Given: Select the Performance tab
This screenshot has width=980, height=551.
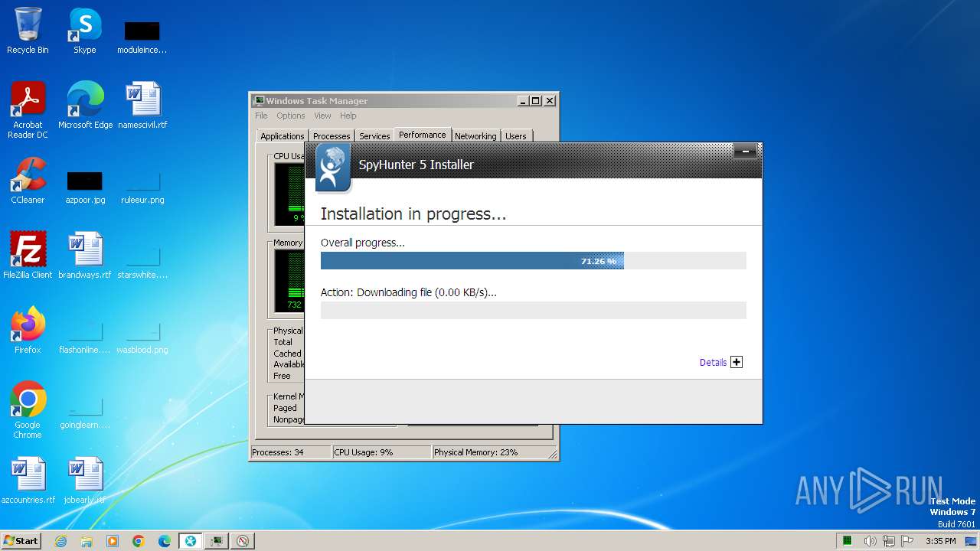Looking at the screenshot, I should tap(423, 135).
